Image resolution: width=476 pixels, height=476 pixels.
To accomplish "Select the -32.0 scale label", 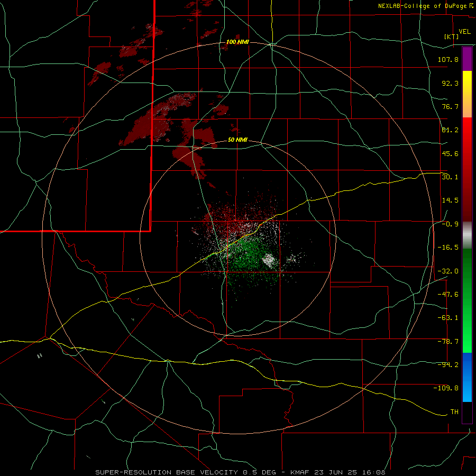I will coord(448,271).
